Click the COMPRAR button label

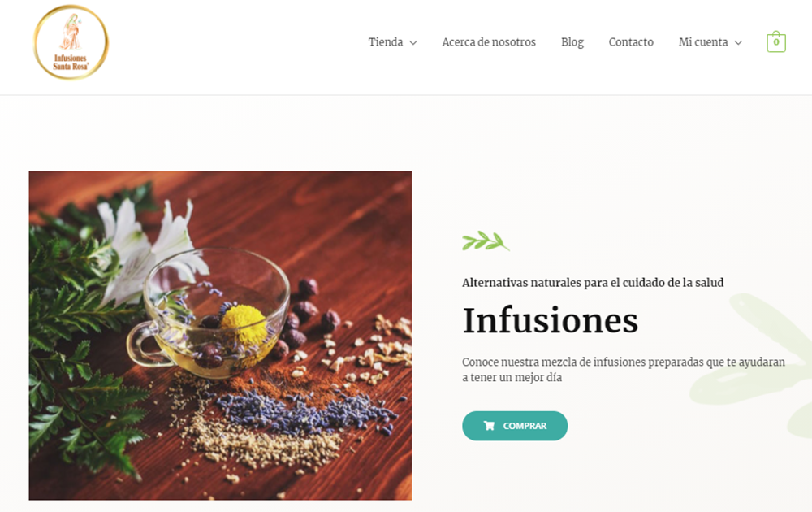point(525,426)
